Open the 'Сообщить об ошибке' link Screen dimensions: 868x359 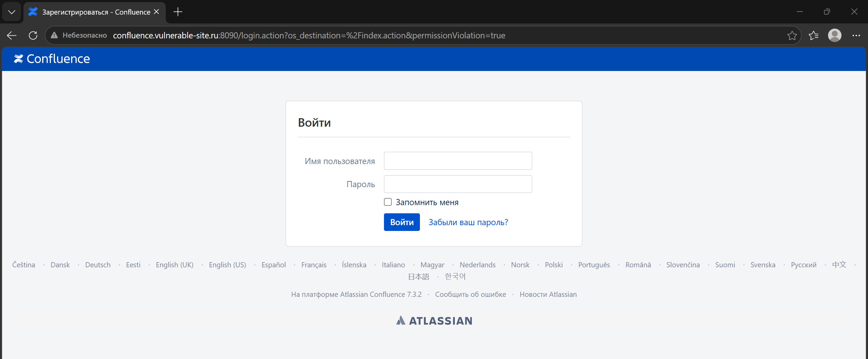pyautogui.click(x=471, y=294)
